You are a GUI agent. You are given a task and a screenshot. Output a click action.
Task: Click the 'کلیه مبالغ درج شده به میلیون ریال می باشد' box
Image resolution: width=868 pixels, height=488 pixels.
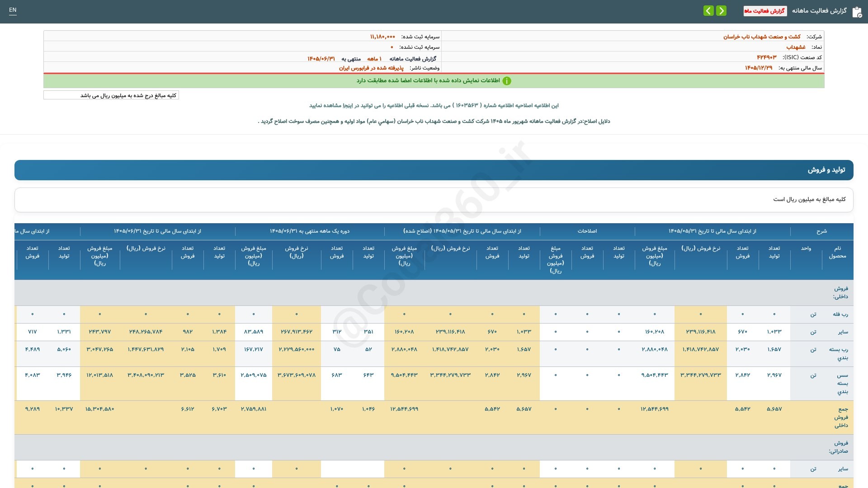pos(111,95)
